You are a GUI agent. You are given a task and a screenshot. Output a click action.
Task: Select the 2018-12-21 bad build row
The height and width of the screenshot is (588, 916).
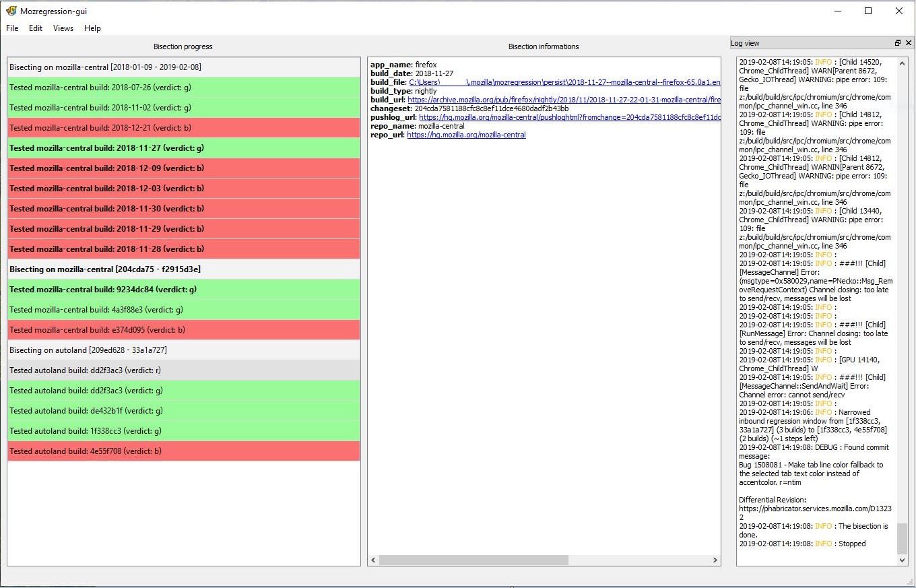tap(183, 128)
